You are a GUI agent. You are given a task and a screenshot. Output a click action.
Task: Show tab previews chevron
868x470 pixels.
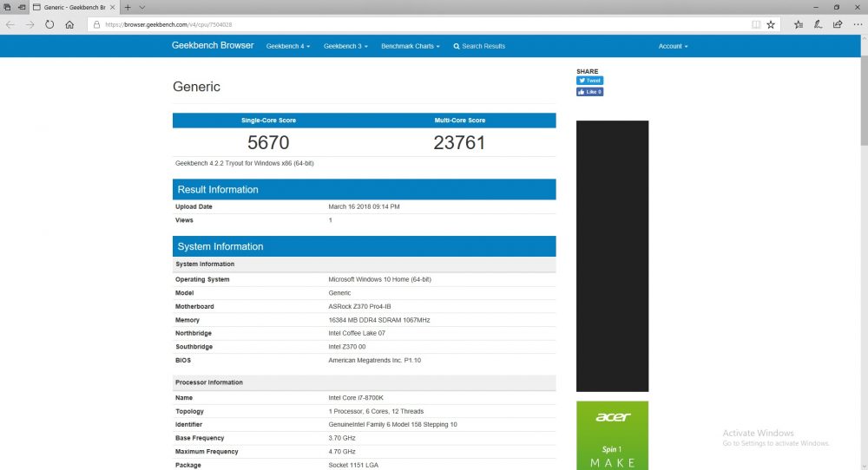(x=142, y=7)
